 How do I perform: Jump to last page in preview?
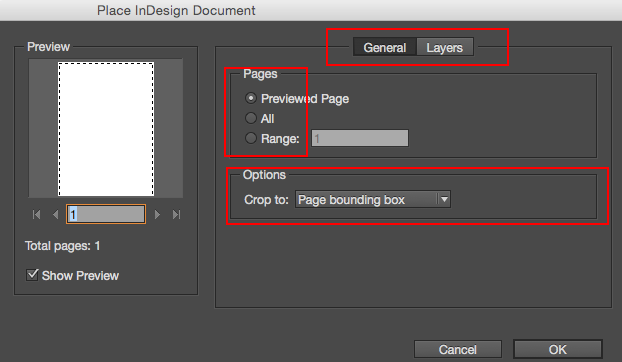point(177,215)
